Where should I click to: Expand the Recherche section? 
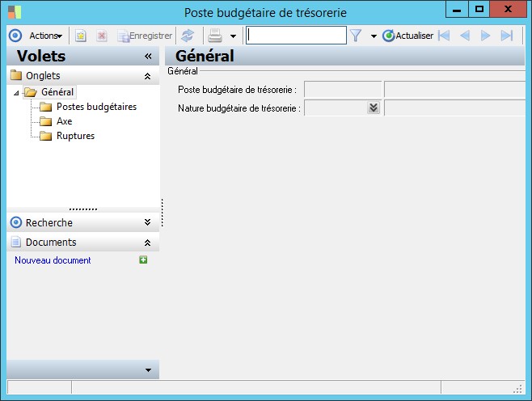pos(148,222)
